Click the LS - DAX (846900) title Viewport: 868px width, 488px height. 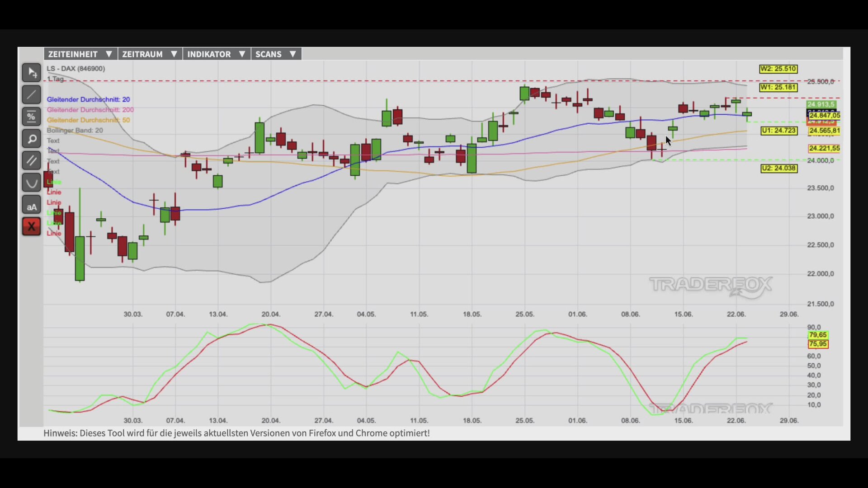pos(76,69)
